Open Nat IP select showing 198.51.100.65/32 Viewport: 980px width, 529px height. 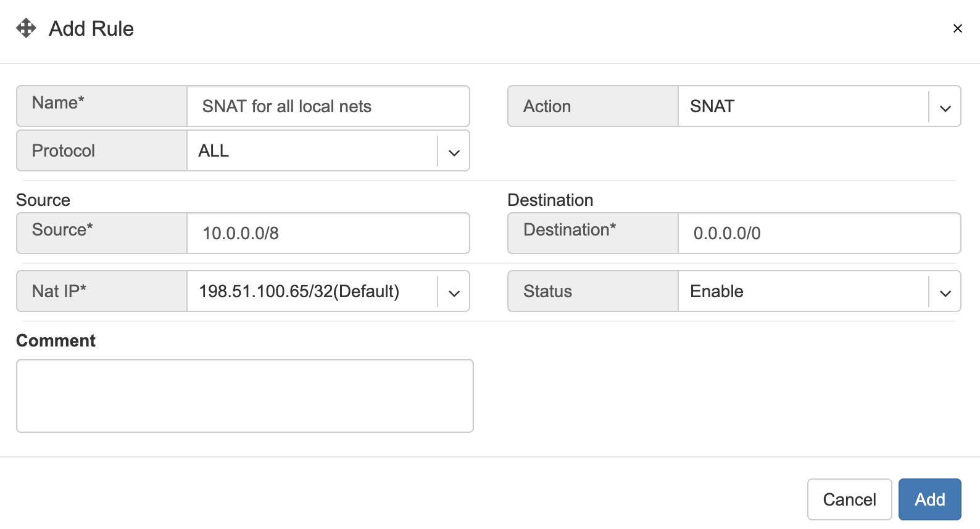click(x=312, y=292)
